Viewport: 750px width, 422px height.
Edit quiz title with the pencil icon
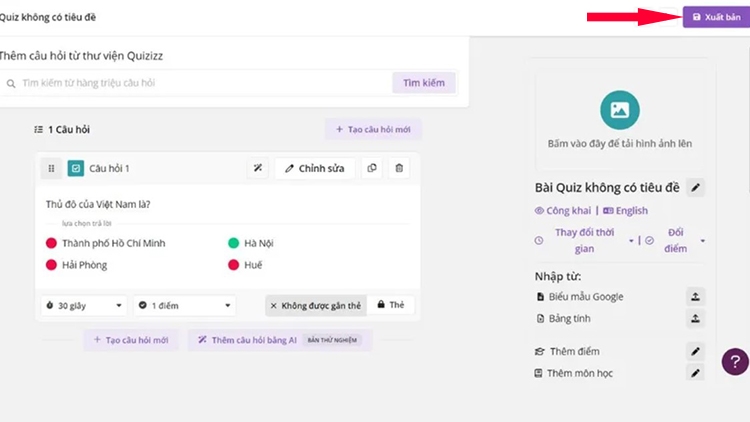coord(695,188)
